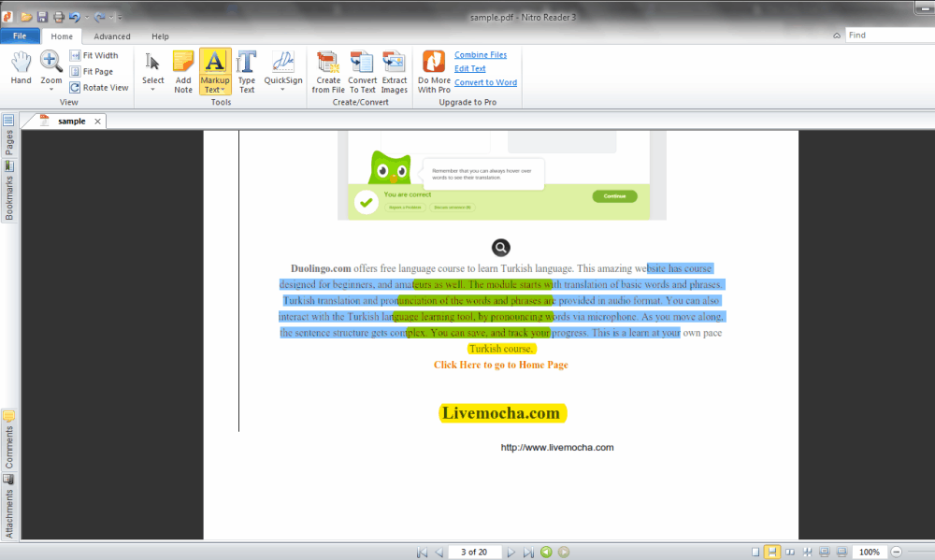The height and width of the screenshot is (560, 935).
Task: Switch to the Advanced ribbon tab
Action: pos(112,36)
